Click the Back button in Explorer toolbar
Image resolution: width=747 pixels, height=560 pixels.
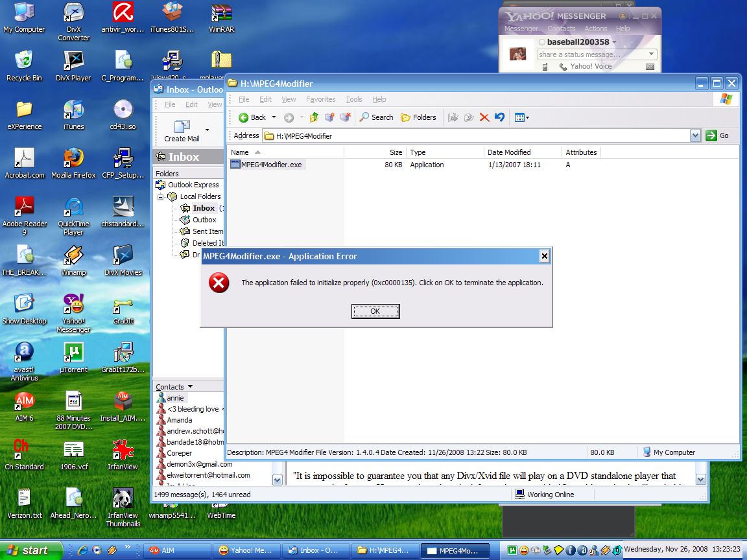(x=252, y=117)
